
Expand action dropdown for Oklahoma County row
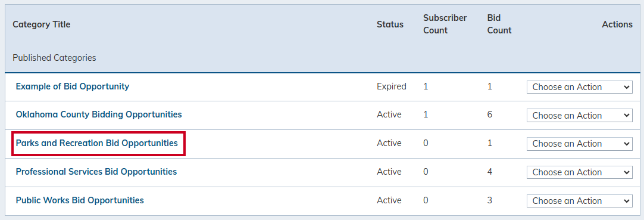click(x=580, y=116)
